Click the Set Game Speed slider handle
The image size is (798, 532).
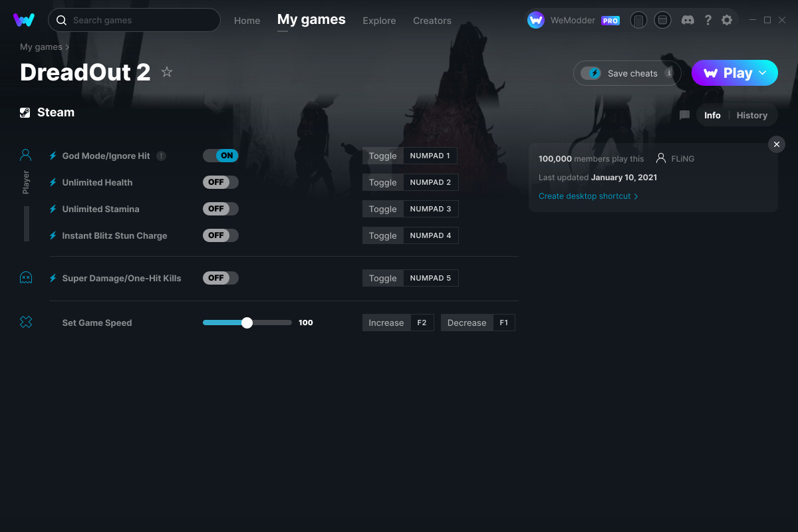247,323
